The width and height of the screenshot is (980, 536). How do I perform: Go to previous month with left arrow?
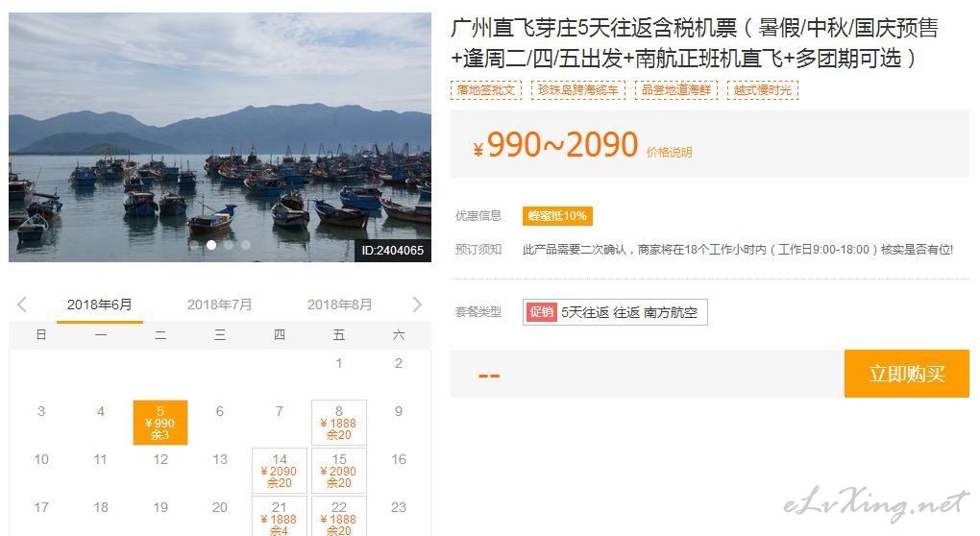(22, 305)
